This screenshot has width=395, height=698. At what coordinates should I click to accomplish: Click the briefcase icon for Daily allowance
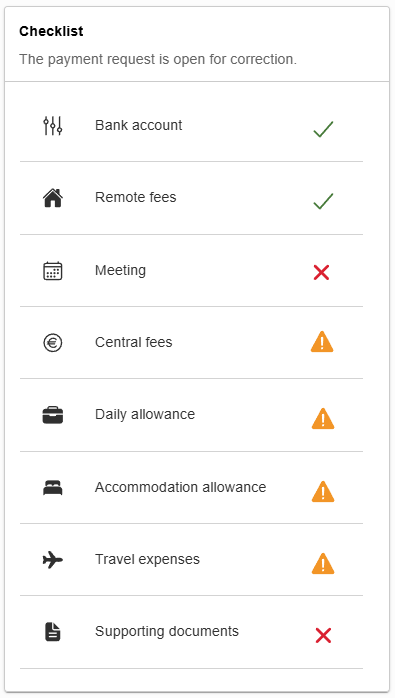tap(53, 415)
